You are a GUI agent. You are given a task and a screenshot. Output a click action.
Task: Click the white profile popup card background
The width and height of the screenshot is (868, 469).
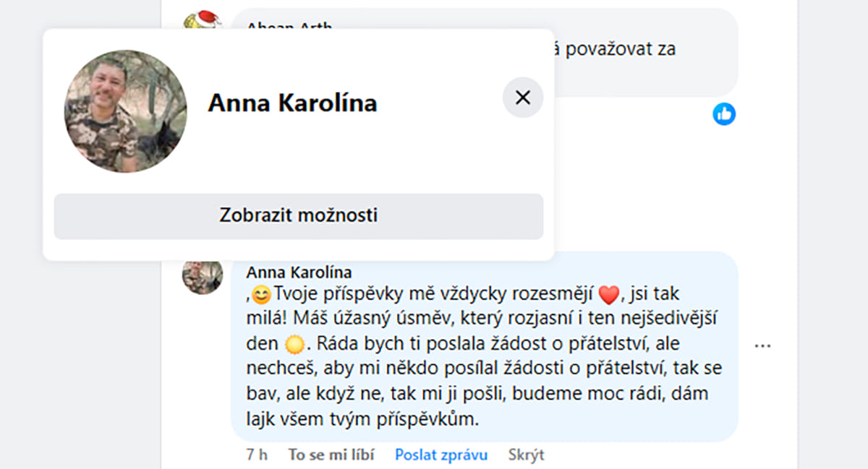click(x=434, y=159)
